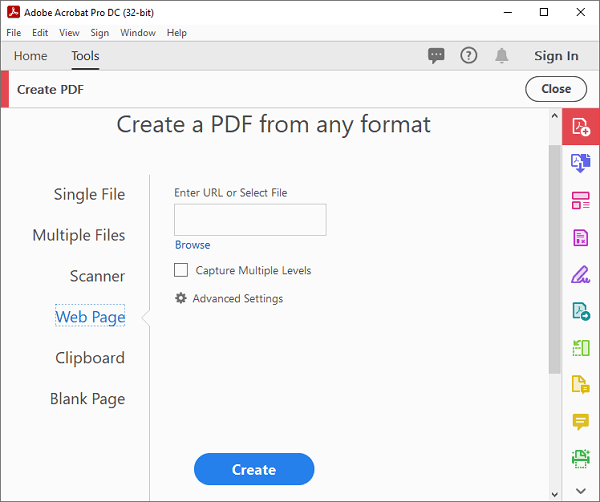Open the green Compress page icon
The height and width of the screenshot is (502, 600).
tap(581, 348)
